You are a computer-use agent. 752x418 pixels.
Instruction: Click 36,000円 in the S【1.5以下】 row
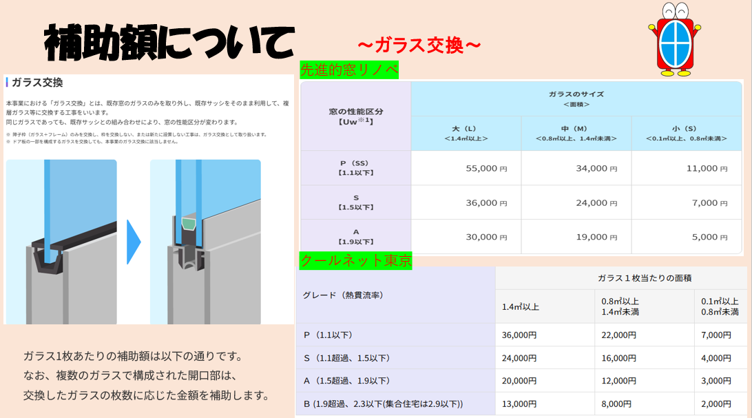click(x=466, y=203)
